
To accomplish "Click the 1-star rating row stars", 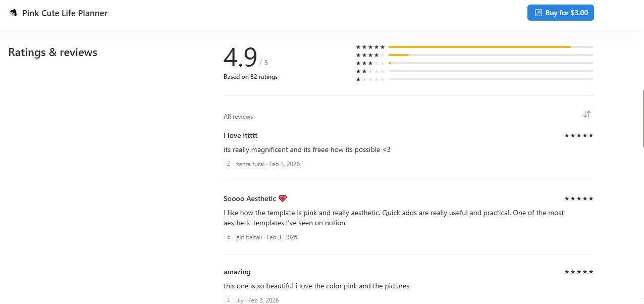I will (x=370, y=79).
